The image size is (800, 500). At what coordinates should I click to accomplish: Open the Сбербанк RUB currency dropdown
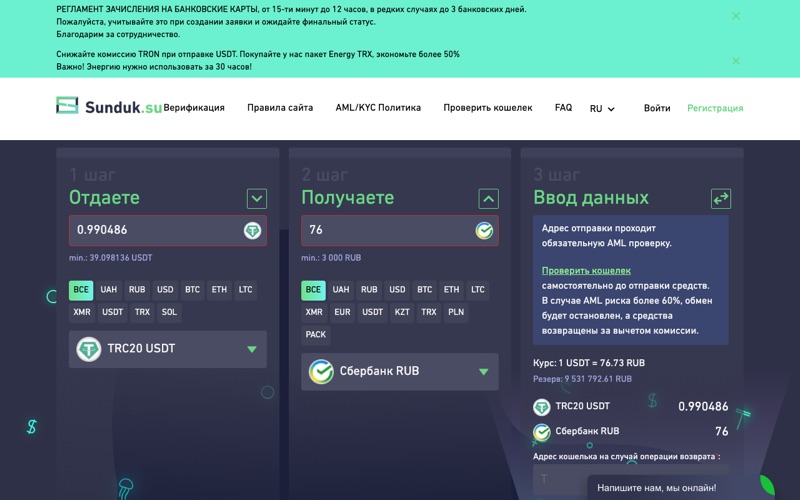pyautogui.click(x=399, y=372)
